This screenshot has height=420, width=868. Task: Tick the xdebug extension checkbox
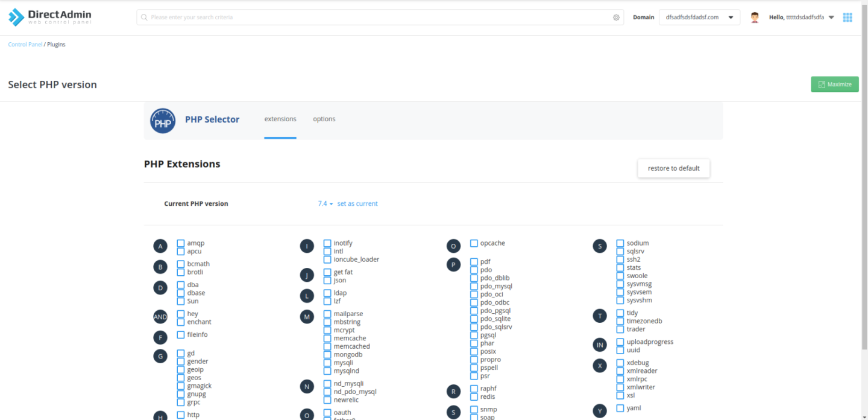click(620, 363)
